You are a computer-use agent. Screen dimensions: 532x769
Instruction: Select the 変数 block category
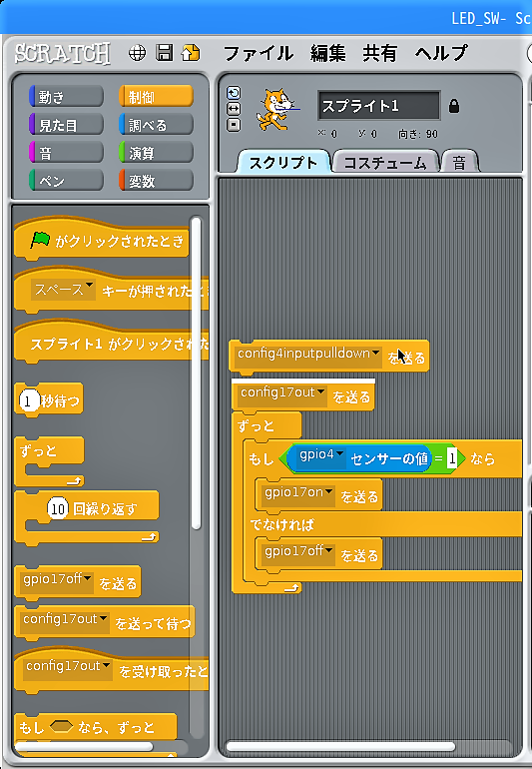tap(156, 181)
